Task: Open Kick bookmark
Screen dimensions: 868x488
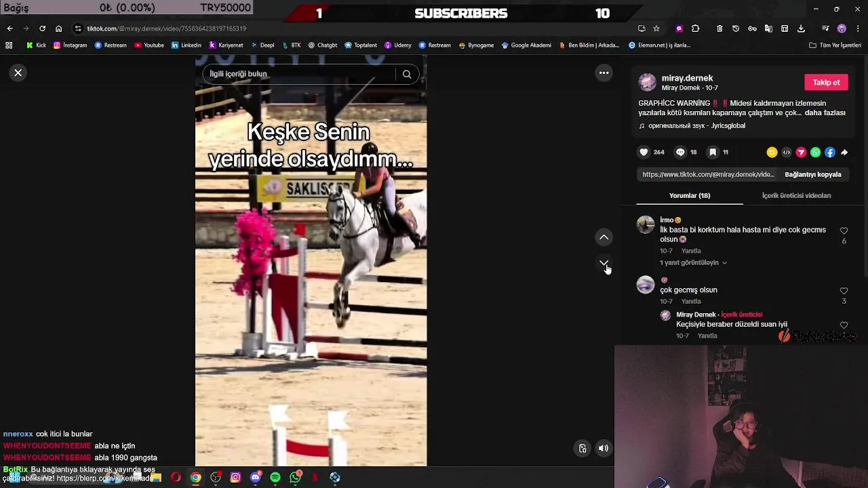Action: coord(36,45)
